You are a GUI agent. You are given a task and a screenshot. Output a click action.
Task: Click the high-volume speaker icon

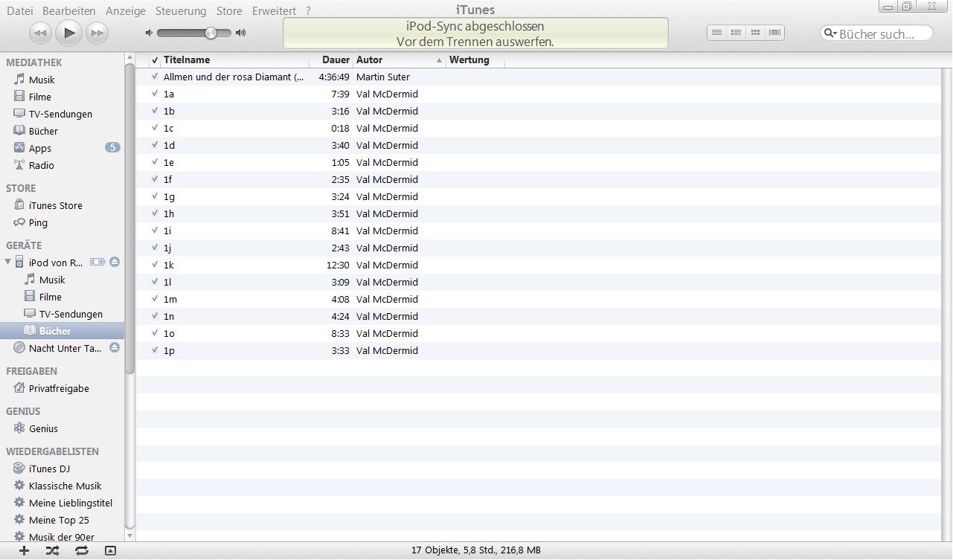240,33
